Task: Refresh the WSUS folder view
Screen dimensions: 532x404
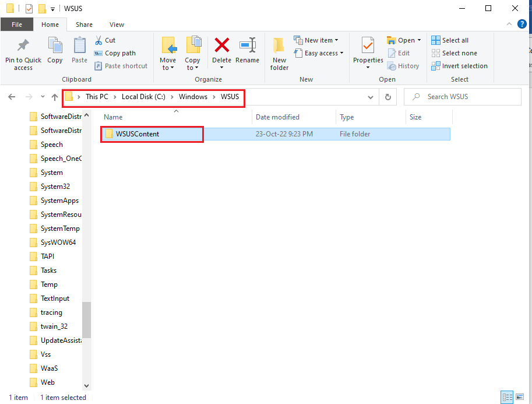Action: [x=388, y=97]
